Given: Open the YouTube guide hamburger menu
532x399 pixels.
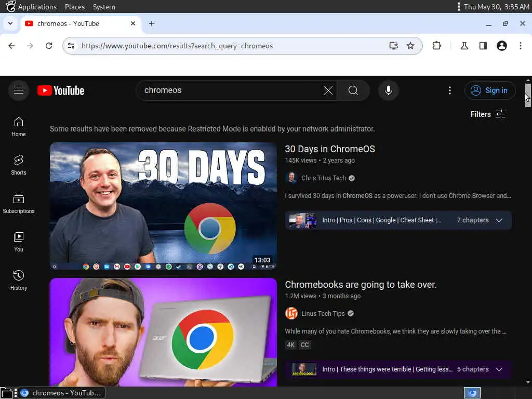Looking at the screenshot, I should [x=19, y=90].
